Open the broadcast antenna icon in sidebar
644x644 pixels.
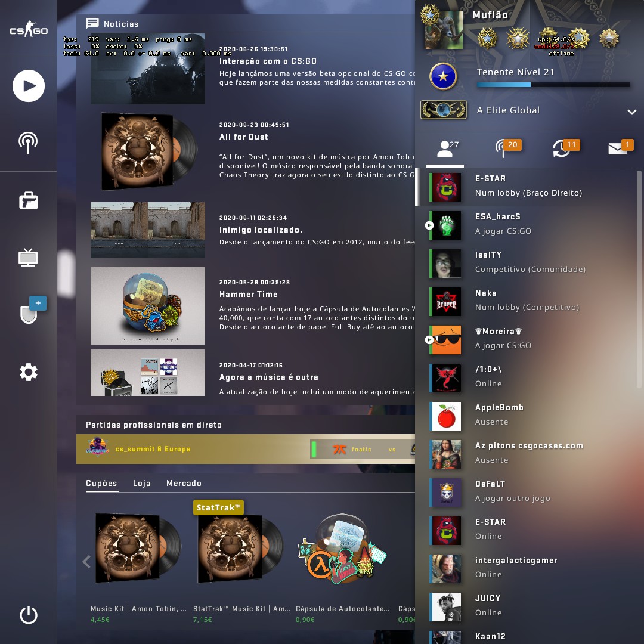[x=29, y=143]
